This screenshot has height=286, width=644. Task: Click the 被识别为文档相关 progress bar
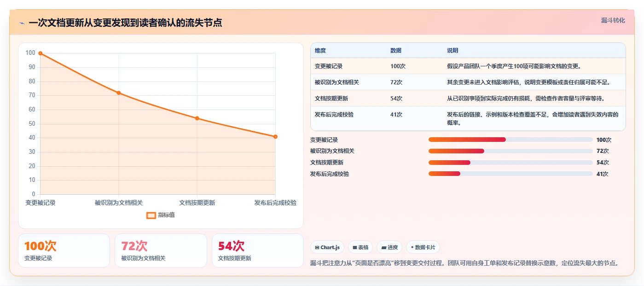tap(511, 151)
